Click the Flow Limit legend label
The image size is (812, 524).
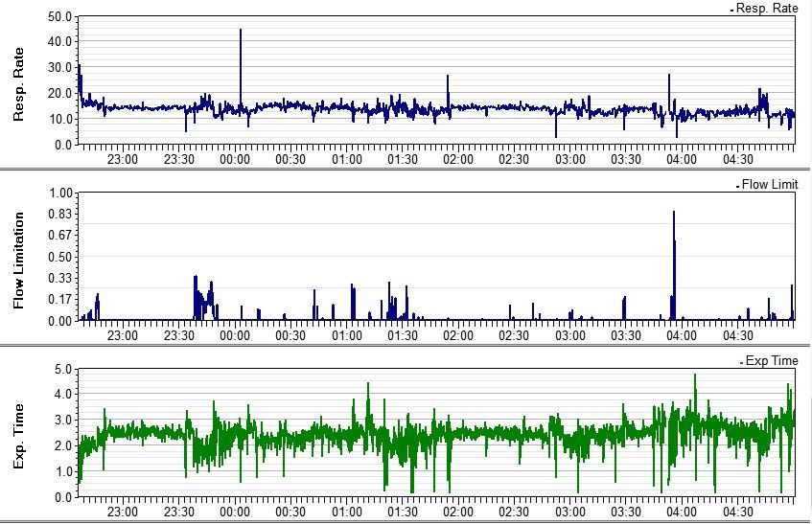point(769,184)
